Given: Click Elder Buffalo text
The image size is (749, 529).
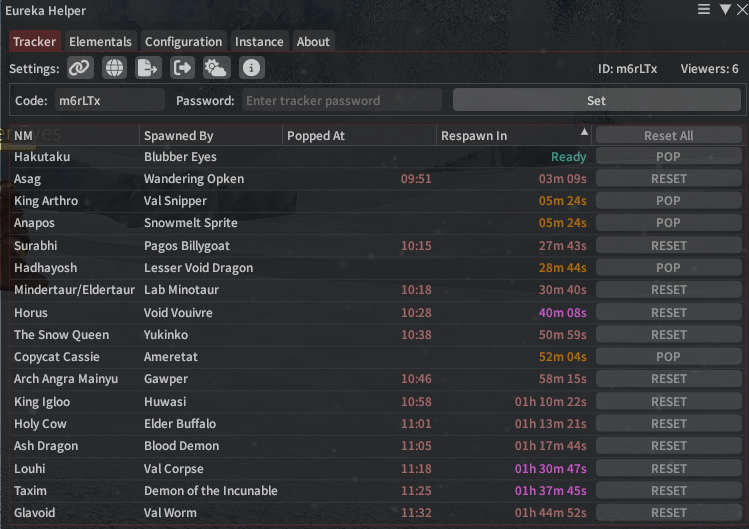Looking at the screenshot, I should click(x=180, y=423).
